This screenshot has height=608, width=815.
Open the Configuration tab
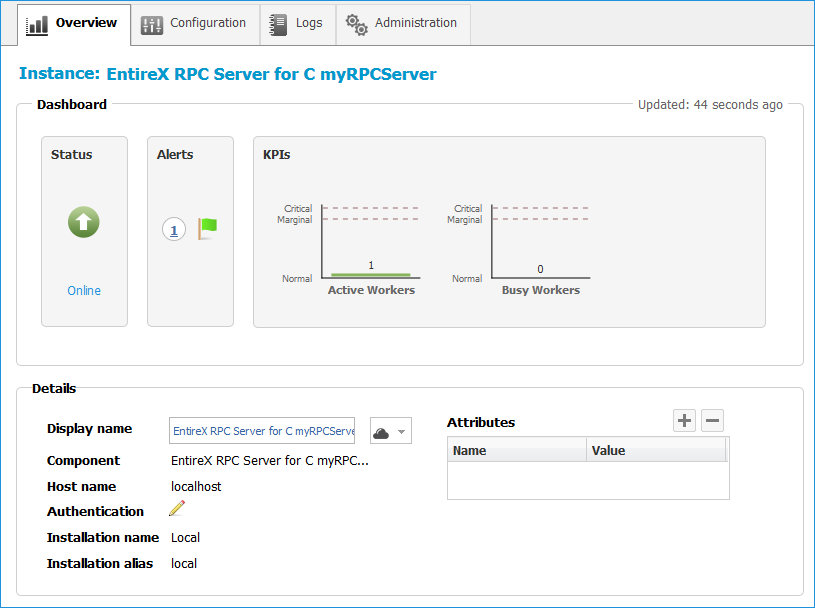195,24
